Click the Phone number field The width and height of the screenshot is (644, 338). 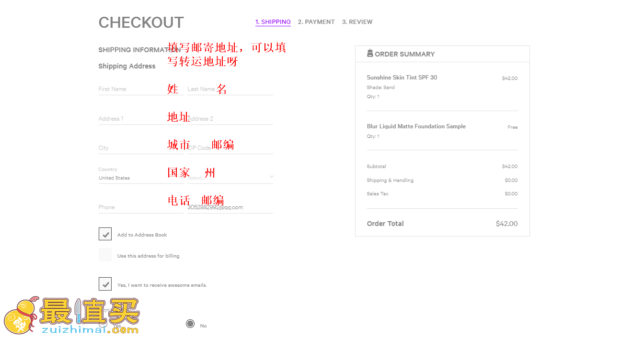(x=141, y=207)
